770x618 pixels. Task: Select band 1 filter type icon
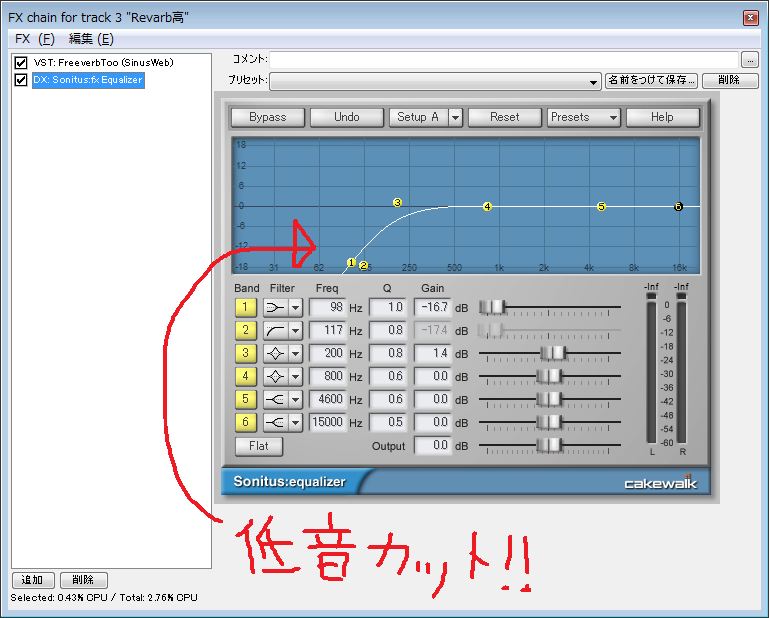[x=275, y=308]
